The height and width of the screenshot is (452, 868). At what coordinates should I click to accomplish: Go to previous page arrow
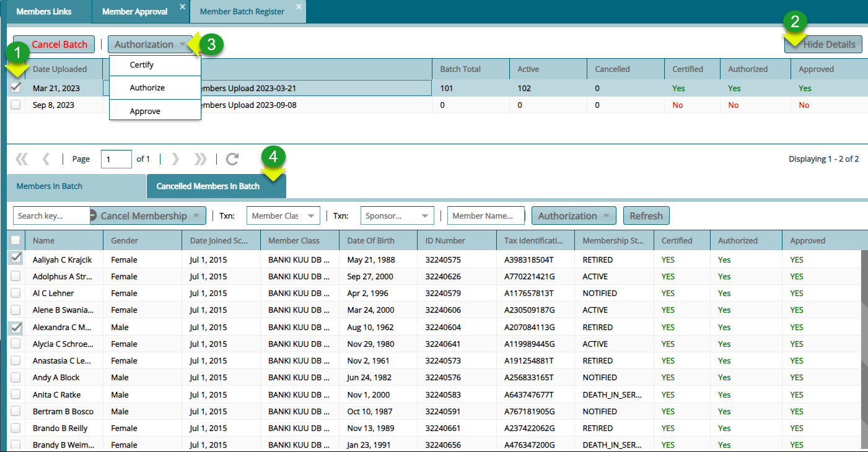pos(46,159)
